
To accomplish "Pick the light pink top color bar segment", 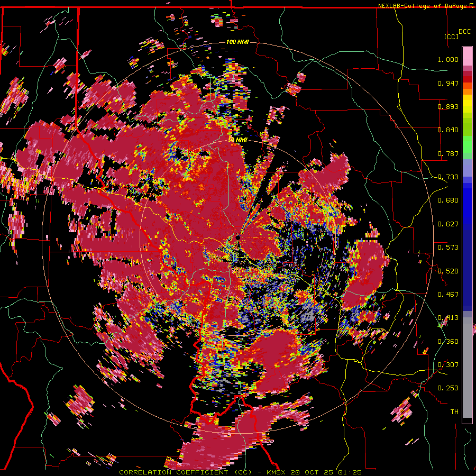I will 467,56.
